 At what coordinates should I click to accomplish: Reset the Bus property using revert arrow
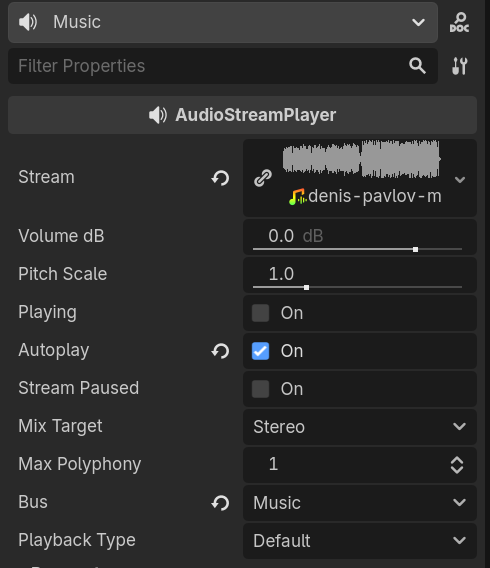pos(221,503)
